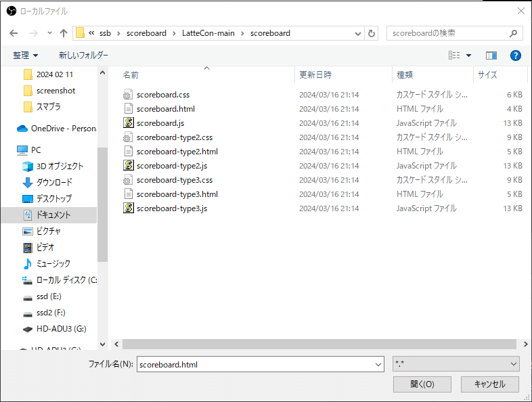Change the file view layout icon
Viewport: 532px width, 402px height.
(454, 55)
